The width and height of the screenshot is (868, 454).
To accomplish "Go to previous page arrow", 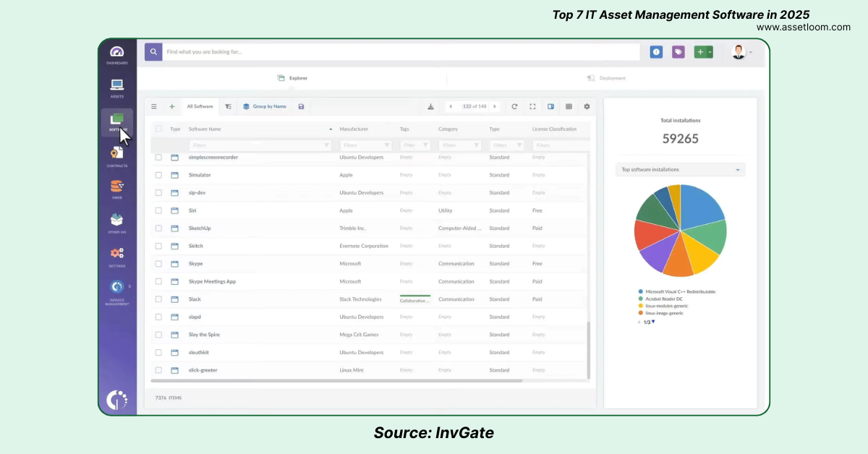I will pyautogui.click(x=451, y=106).
